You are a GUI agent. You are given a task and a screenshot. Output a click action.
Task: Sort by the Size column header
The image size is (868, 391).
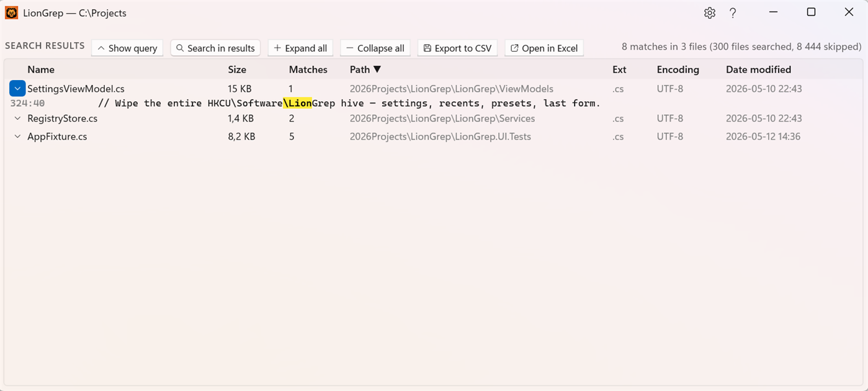tap(237, 70)
